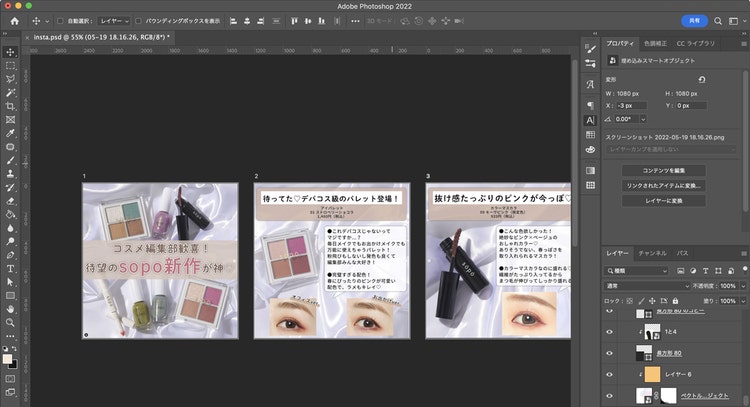Select the Polygonal Lasso tool
Viewport: 750px width, 407px height.
tap(10, 79)
